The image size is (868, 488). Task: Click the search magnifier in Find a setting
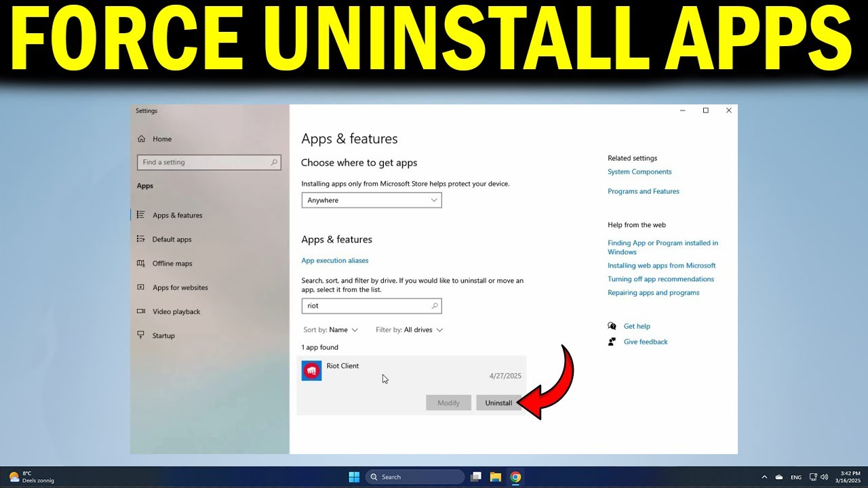click(x=274, y=162)
